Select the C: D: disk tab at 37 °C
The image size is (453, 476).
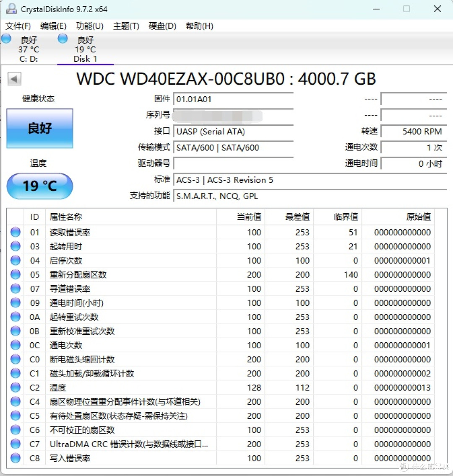29,49
